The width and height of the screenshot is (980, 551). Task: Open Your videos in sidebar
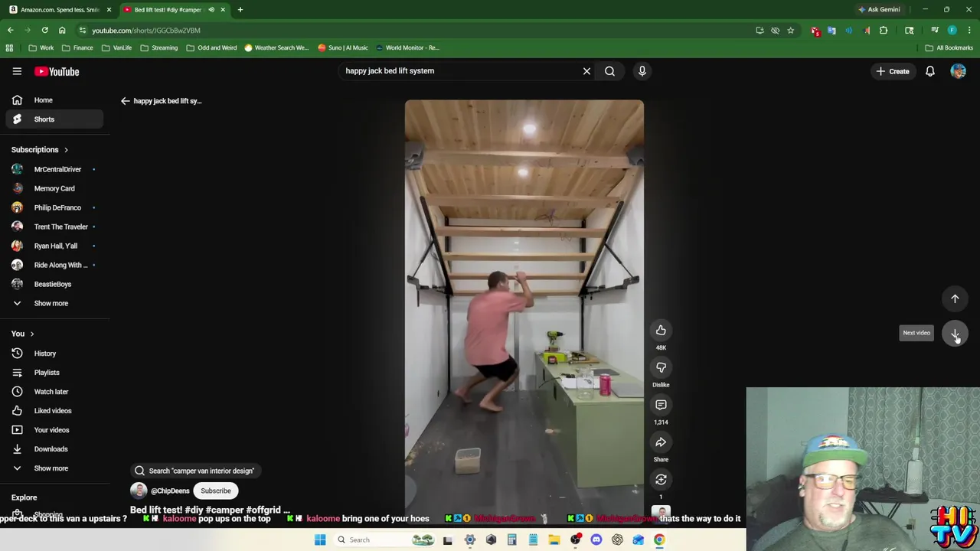point(54,430)
